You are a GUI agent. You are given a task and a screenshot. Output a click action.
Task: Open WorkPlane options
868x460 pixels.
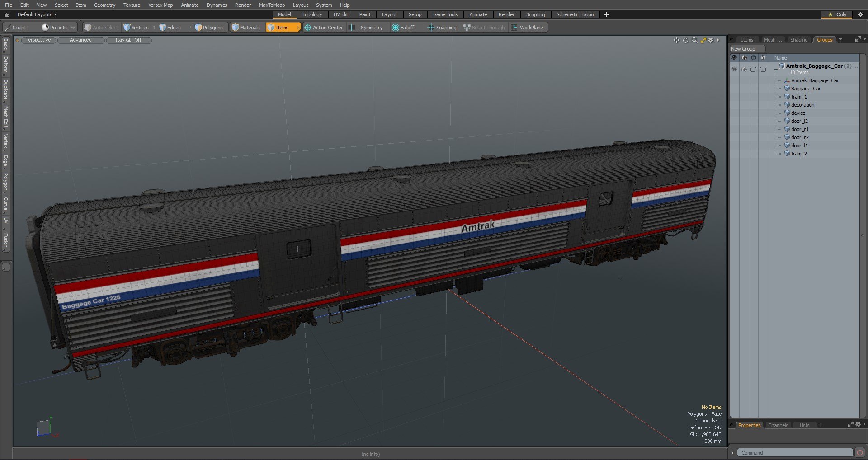tap(527, 28)
